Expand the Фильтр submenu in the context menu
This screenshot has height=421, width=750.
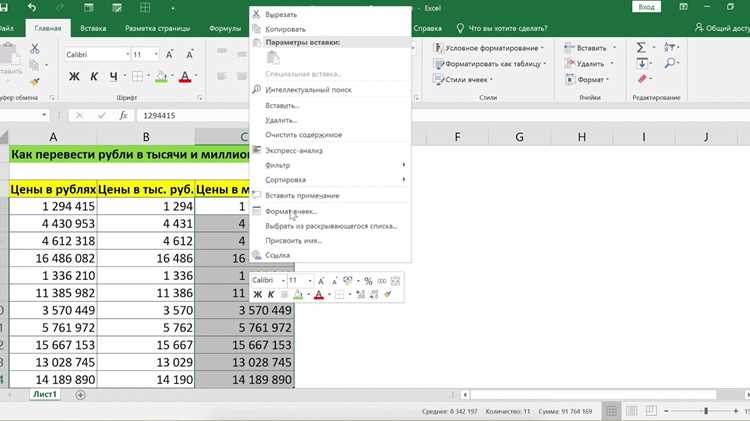330,165
